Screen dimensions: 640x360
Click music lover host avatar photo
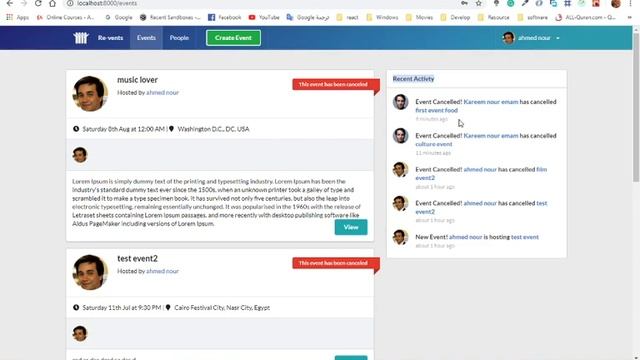click(90, 93)
